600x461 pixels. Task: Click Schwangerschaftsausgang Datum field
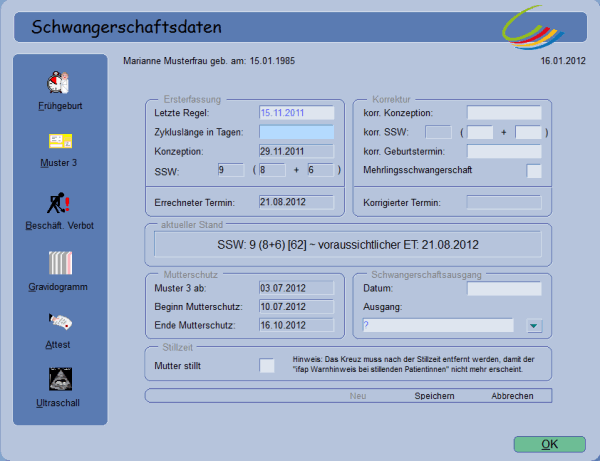[504, 288]
